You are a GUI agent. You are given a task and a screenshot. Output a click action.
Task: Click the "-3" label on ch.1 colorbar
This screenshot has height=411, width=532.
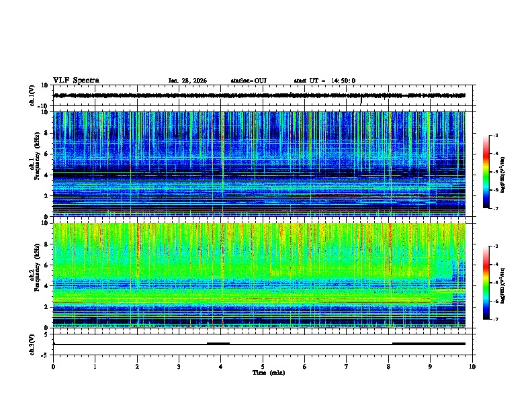[496, 135]
